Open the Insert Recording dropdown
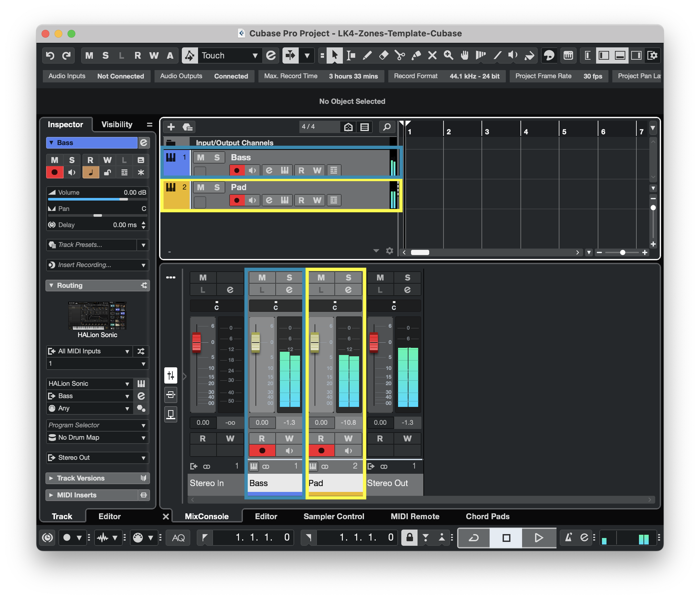Screen dimensions: 700x599 tap(98, 265)
